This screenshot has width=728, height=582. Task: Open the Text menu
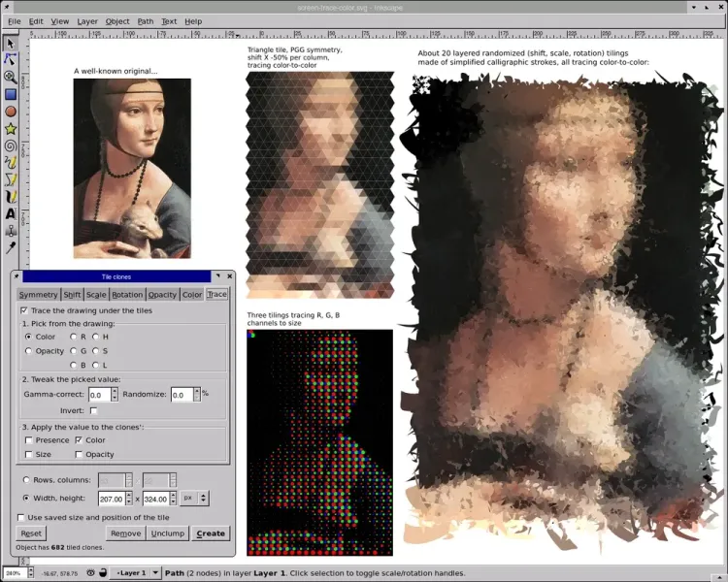pos(169,21)
